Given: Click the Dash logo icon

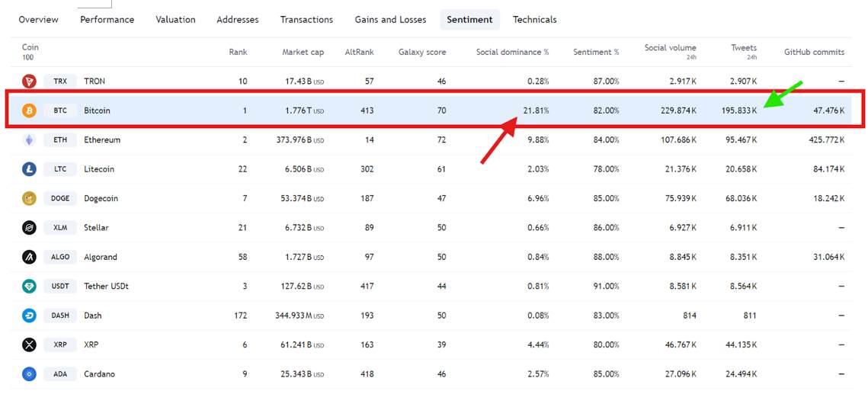Looking at the screenshot, I should (29, 316).
